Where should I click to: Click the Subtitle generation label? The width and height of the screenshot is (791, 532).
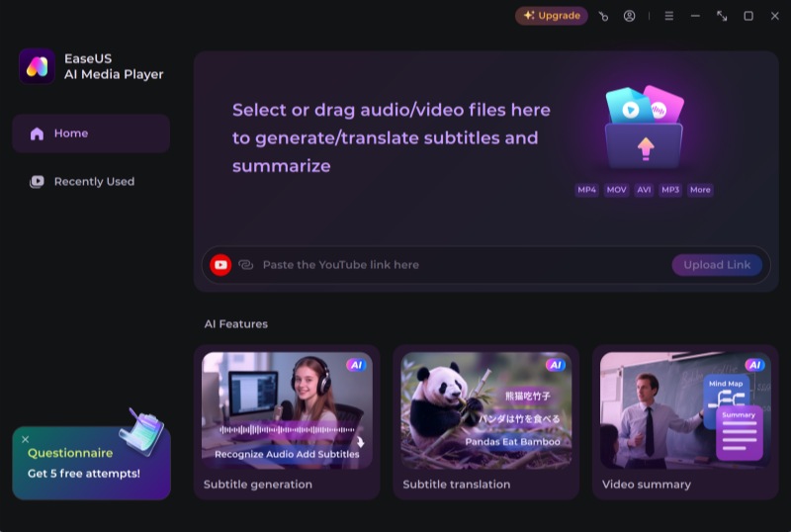pyautogui.click(x=258, y=485)
